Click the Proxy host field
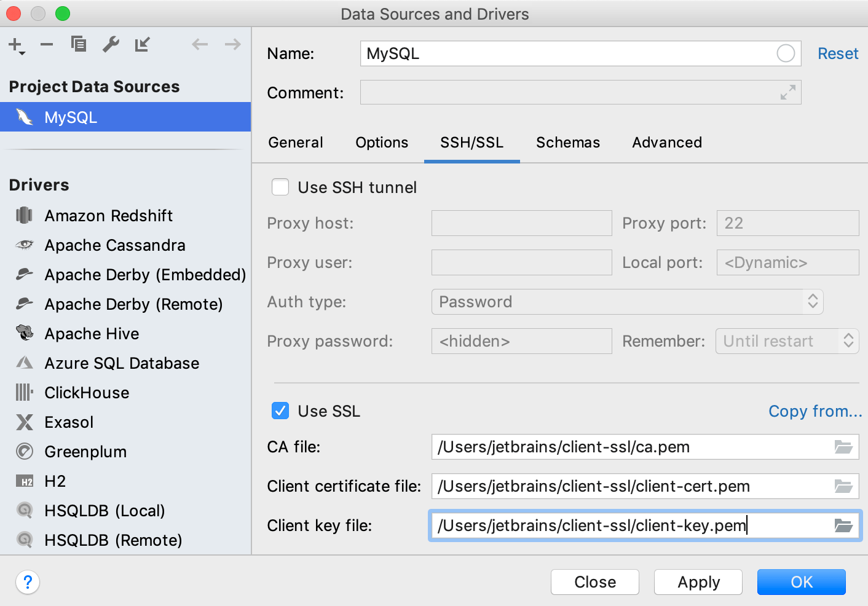This screenshot has height=606, width=868. coord(522,223)
